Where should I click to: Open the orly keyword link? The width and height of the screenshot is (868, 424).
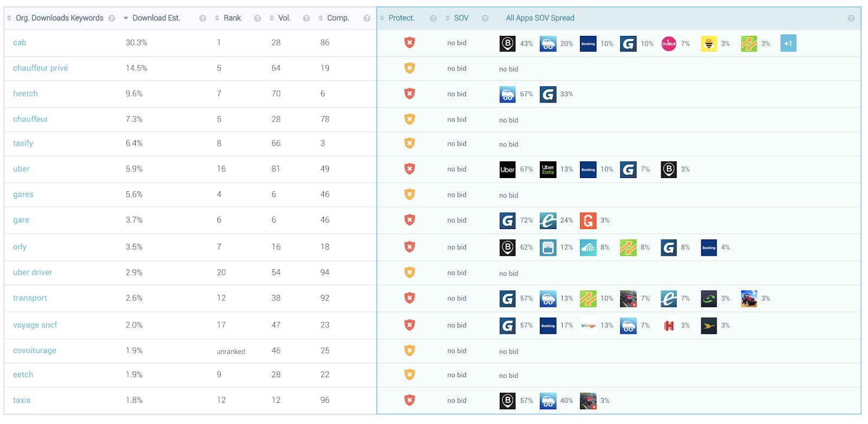point(20,246)
